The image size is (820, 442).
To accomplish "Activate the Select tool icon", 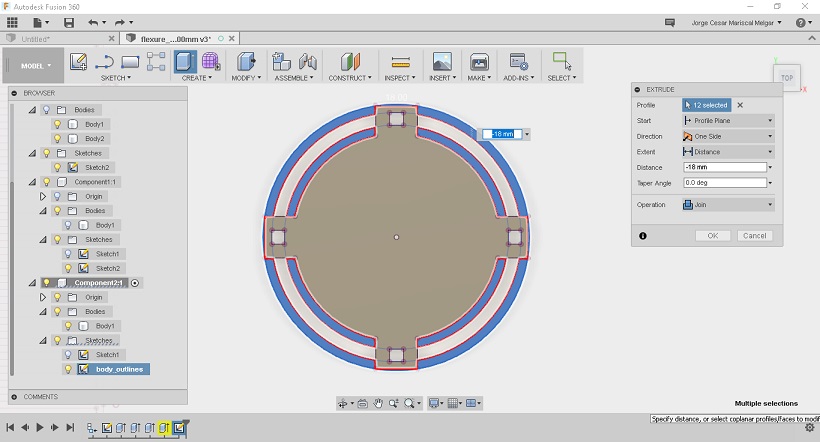I will tap(562, 61).
